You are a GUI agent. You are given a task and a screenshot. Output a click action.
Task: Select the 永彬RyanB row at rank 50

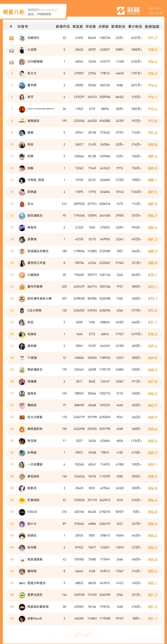[84, 618]
